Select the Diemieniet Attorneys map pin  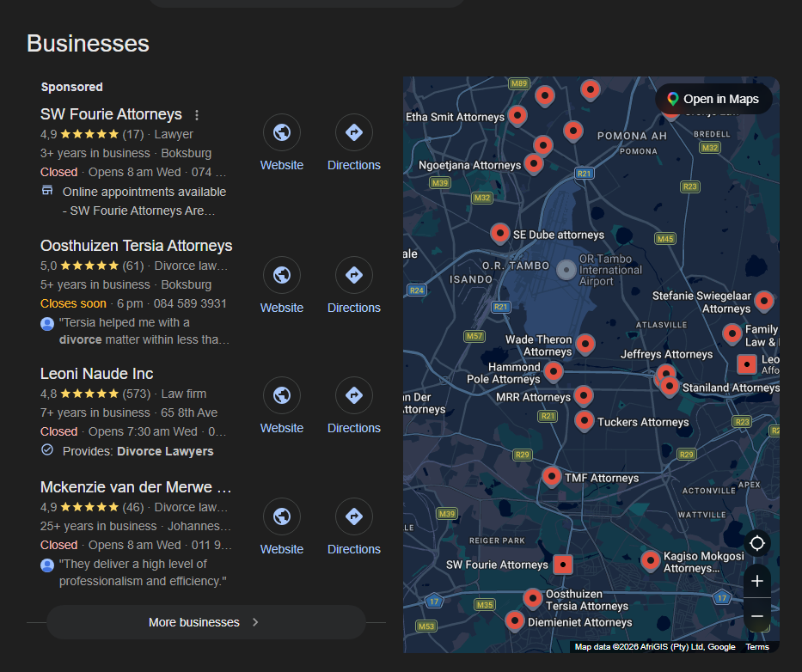click(x=515, y=621)
